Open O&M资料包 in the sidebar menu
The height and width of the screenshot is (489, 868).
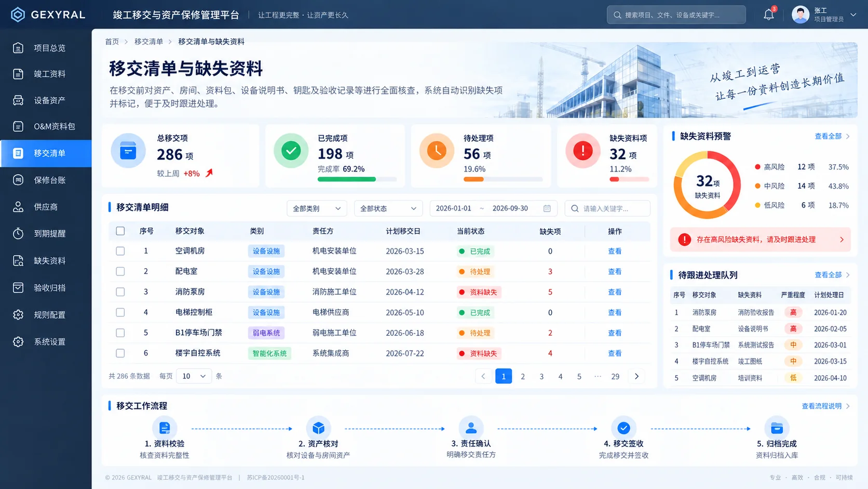click(46, 126)
